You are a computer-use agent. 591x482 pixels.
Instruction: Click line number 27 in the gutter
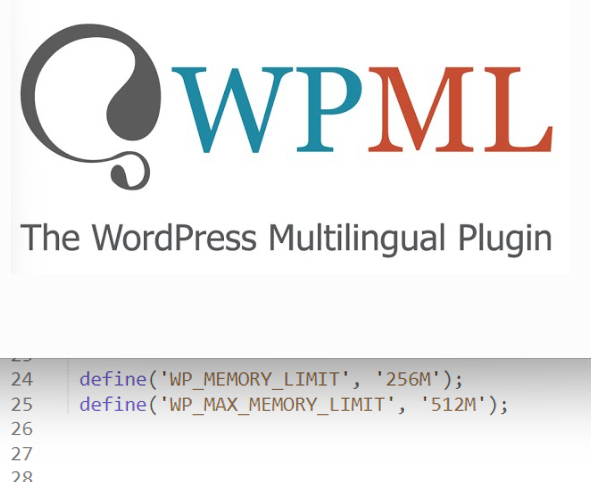point(22,454)
